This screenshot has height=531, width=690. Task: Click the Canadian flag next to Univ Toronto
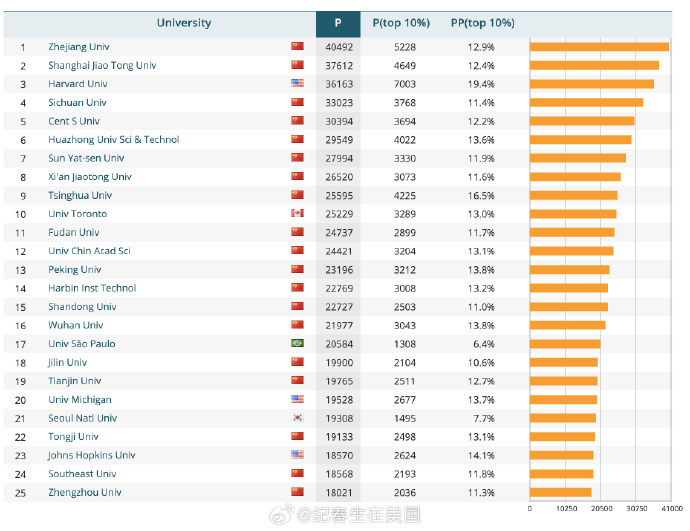pyautogui.click(x=297, y=214)
